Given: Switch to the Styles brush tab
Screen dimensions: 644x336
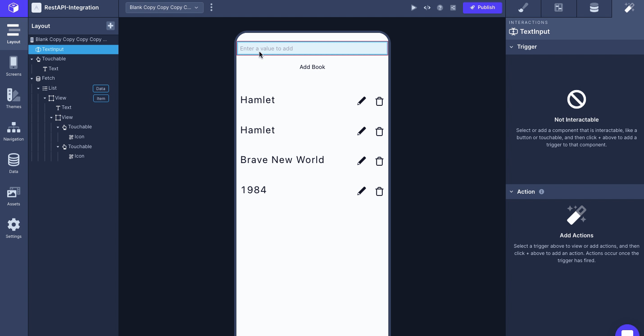Looking at the screenshot, I should click(523, 8).
